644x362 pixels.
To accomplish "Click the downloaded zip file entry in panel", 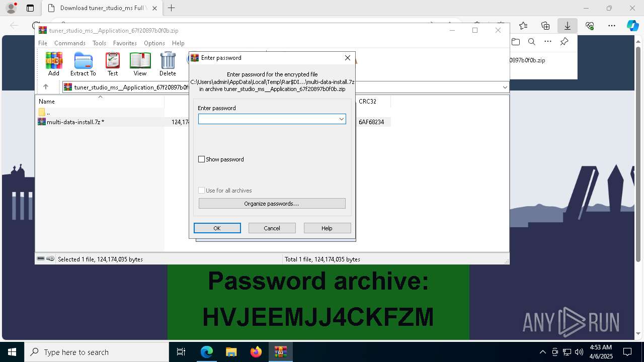I will pos(527,60).
